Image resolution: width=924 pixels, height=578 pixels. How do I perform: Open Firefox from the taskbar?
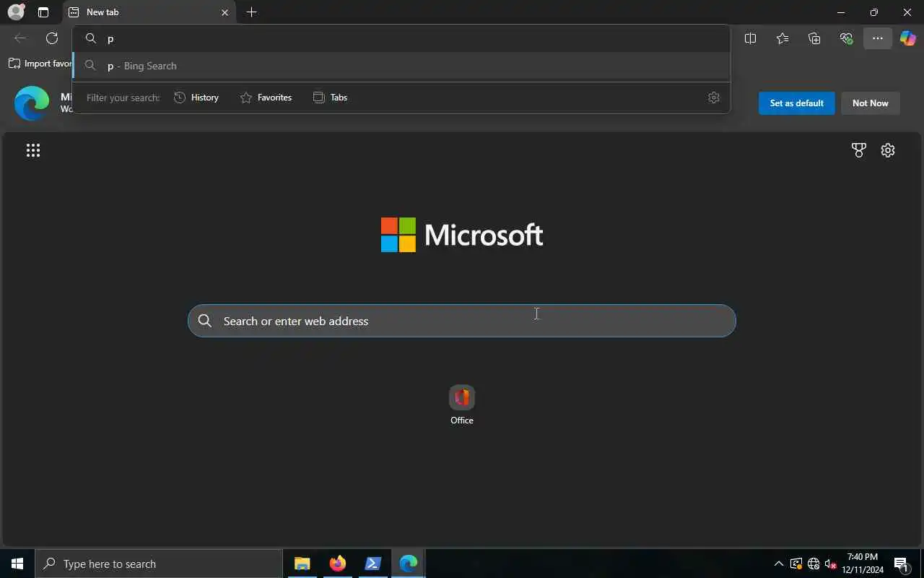[337, 564]
